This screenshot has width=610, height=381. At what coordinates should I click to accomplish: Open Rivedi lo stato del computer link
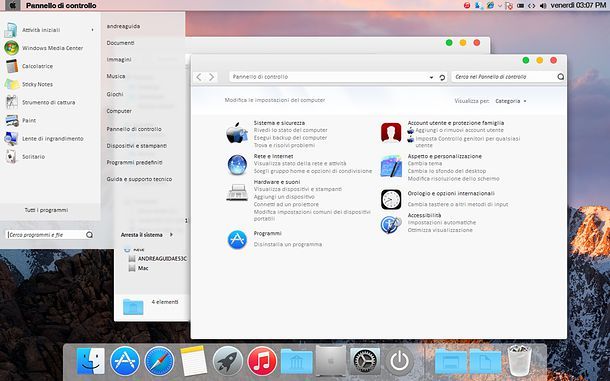[x=291, y=130]
